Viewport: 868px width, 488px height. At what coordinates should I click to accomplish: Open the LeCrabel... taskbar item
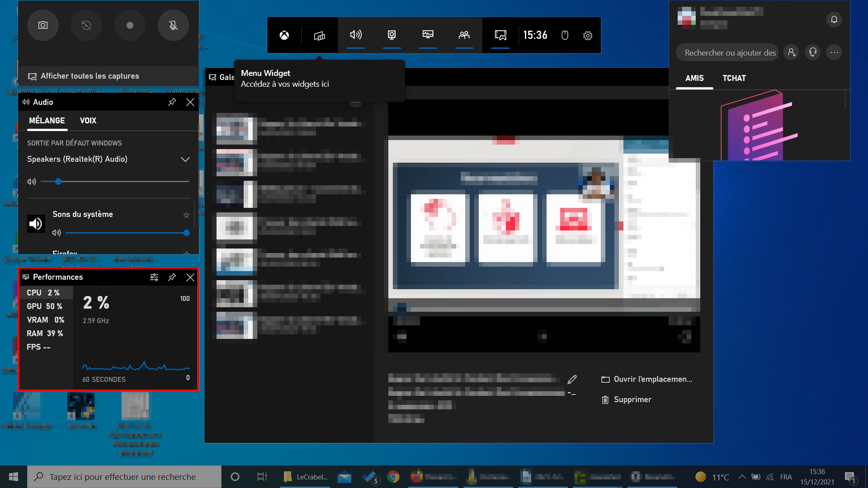coord(305,477)
